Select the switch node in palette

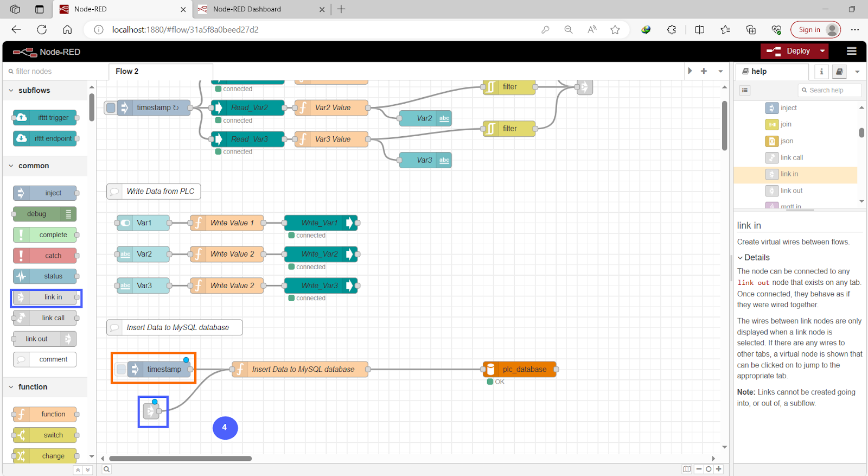click(45, 435)
